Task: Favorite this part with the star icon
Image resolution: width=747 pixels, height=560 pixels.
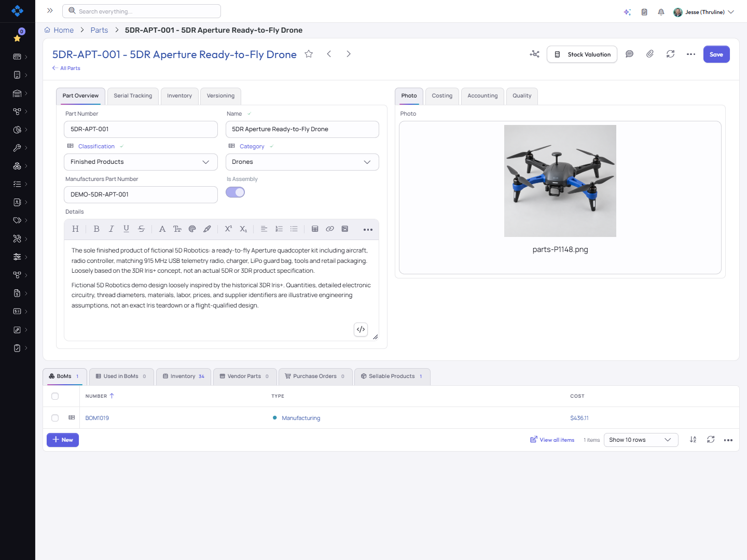Action: click(x=309, y=54)
